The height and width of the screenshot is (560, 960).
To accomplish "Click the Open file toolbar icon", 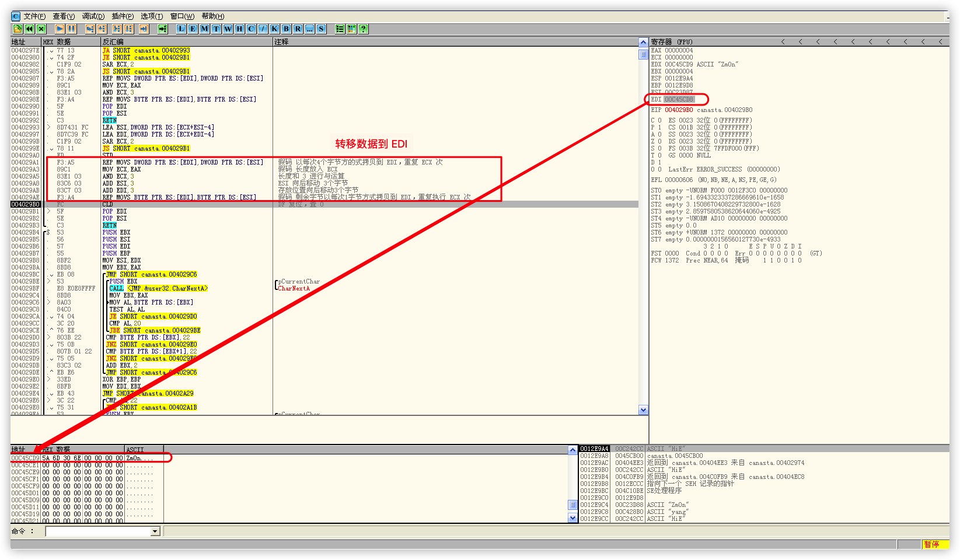I will (x=18, y=29).
